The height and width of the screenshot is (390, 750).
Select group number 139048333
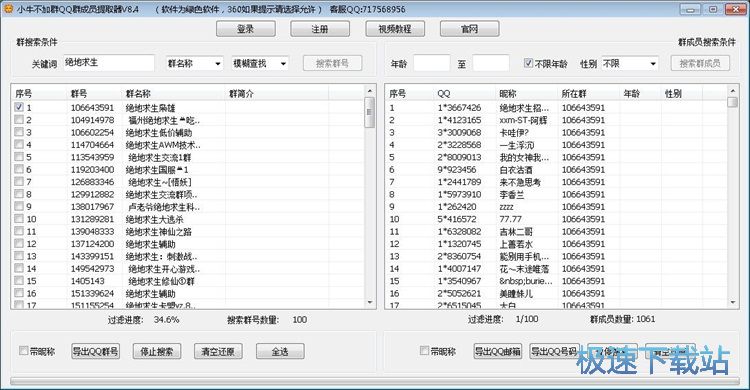[92, 232]
